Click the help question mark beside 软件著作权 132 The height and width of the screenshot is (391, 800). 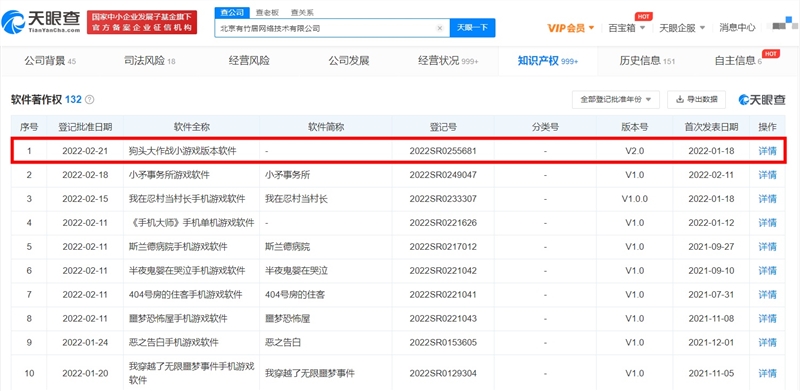90,100
